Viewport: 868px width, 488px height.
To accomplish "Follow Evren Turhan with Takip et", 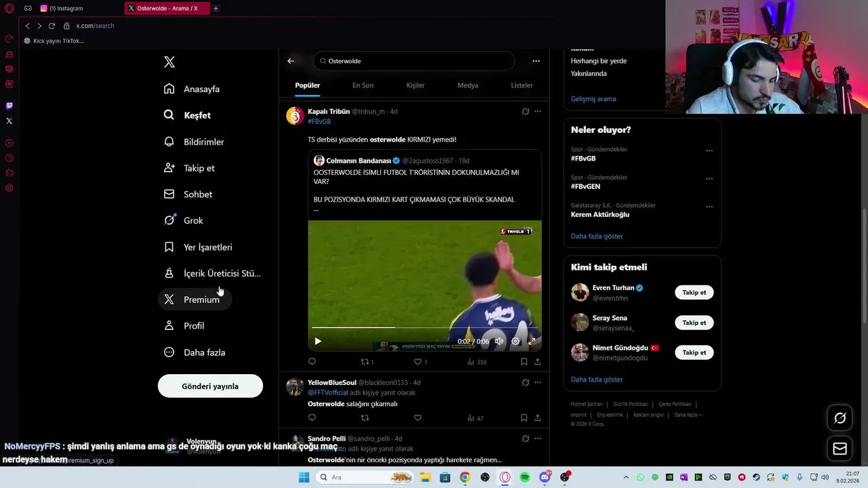I will click(694, 293).
